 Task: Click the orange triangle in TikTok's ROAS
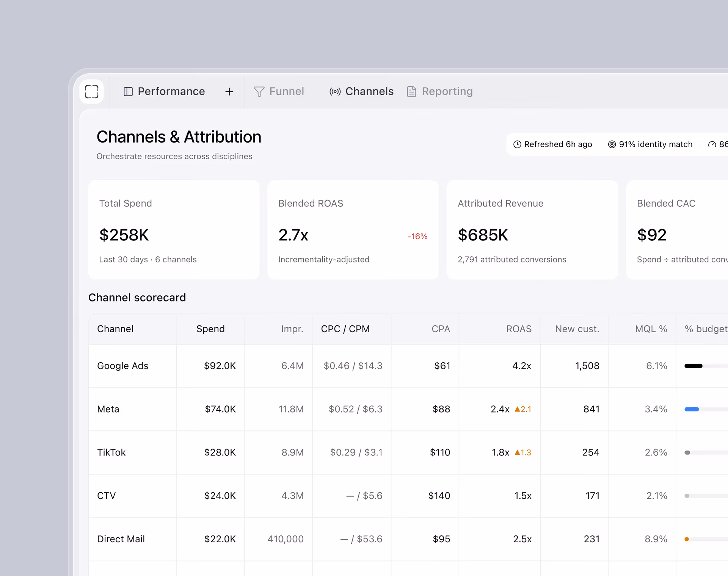[x=517, y=452]
